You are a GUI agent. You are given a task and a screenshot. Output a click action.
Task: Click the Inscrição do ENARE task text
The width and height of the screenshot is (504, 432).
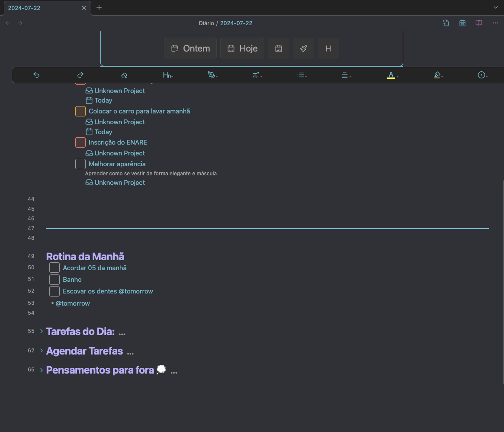[118, 142]
